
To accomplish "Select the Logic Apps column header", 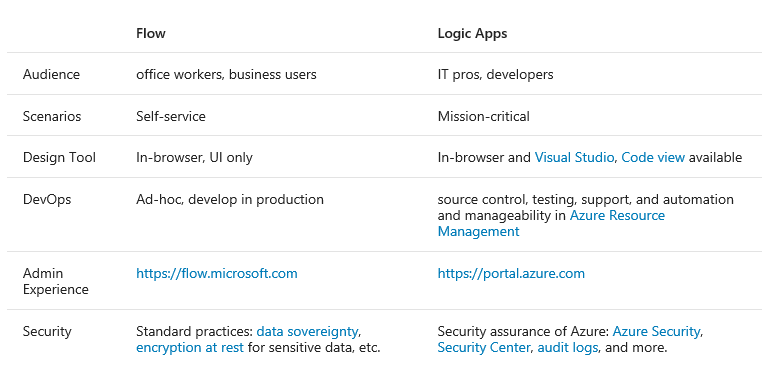I will click(473, 33).
